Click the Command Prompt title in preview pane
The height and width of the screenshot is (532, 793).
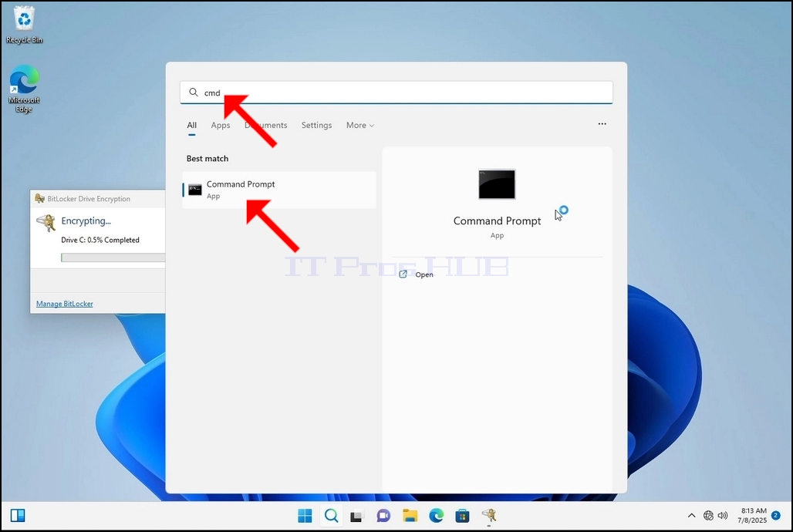(x=497, y=221)
